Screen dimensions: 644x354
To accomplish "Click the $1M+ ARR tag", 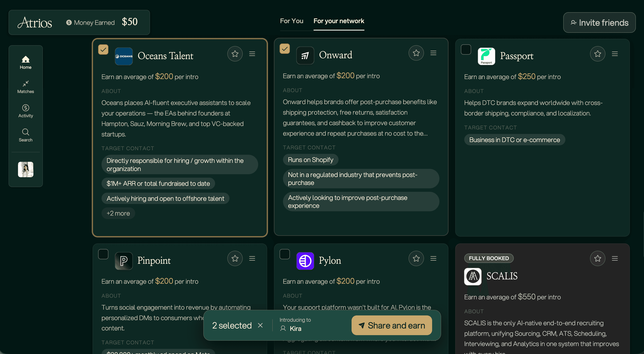I will [158, 183].
